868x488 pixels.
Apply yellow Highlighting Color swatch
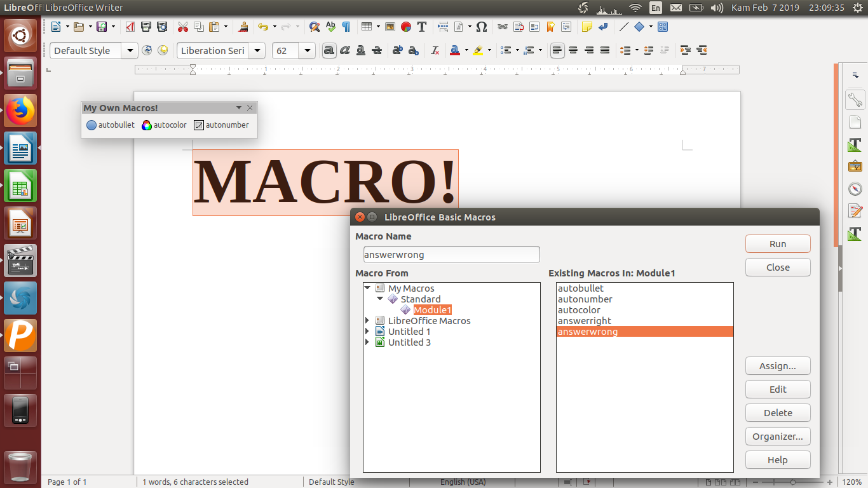(478, 50)
